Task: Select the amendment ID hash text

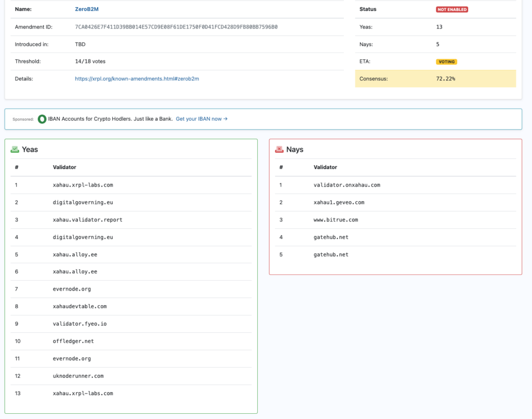Action: click(176, 27)
